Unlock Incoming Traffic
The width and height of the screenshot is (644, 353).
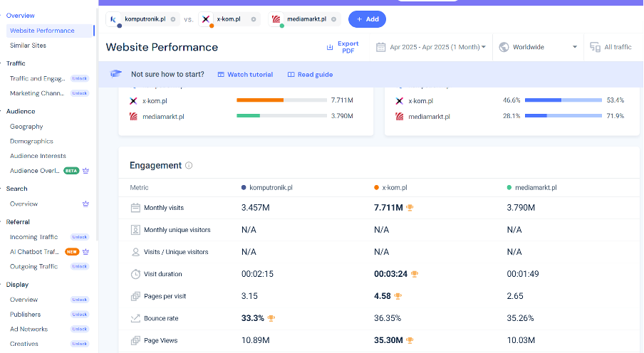point(80,237)
